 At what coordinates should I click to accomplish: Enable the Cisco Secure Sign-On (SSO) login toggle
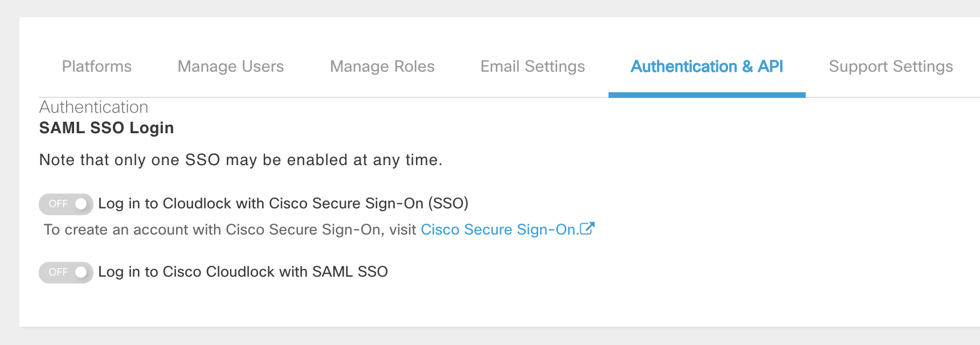[x=66, y=204]
